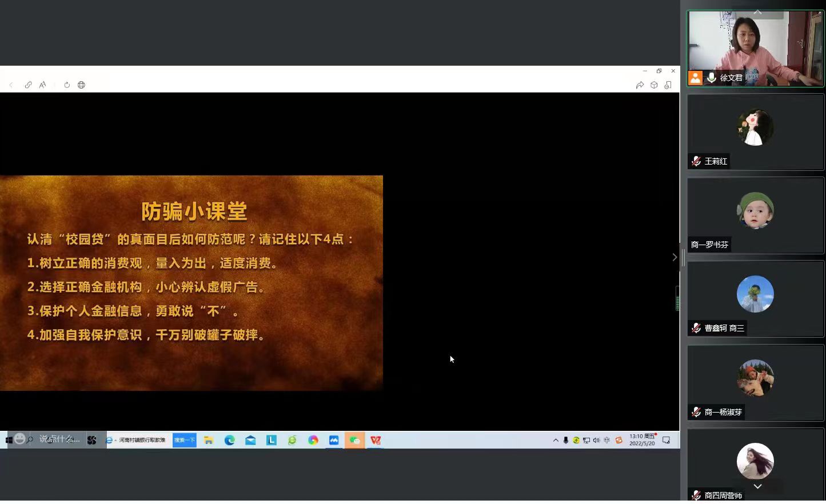Toggle 曹鑫轲 商三's muted microphone icon

[696, 328]
